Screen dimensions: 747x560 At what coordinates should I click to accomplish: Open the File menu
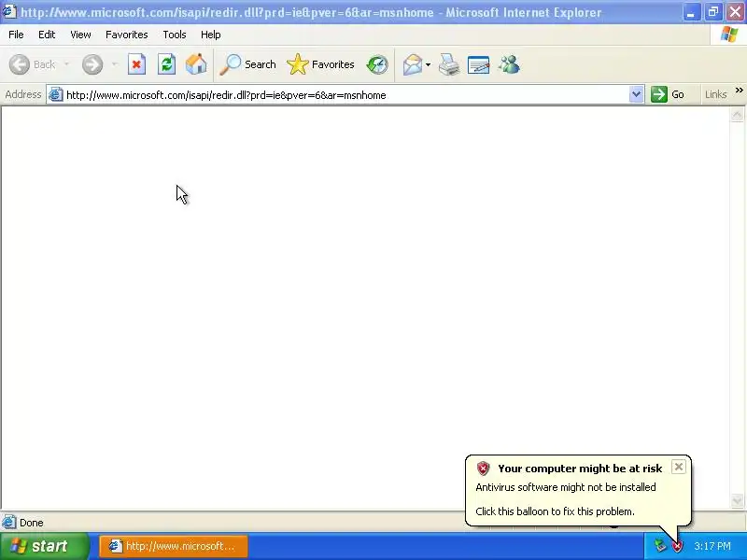click(16, 35)
